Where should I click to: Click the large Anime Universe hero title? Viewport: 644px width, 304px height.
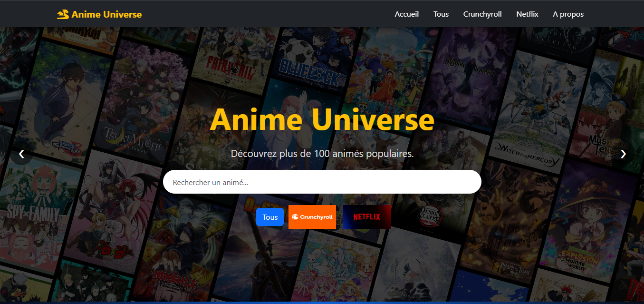[x=322, y=119]
